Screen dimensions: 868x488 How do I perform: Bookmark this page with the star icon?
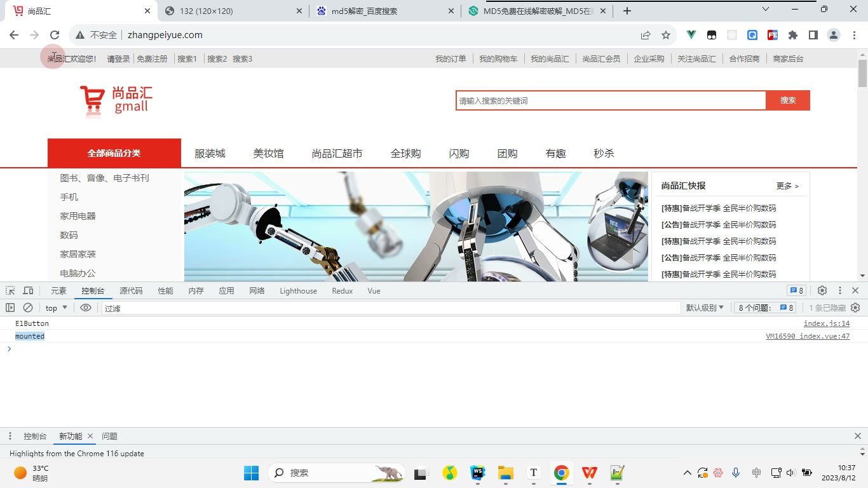(666, 35)
